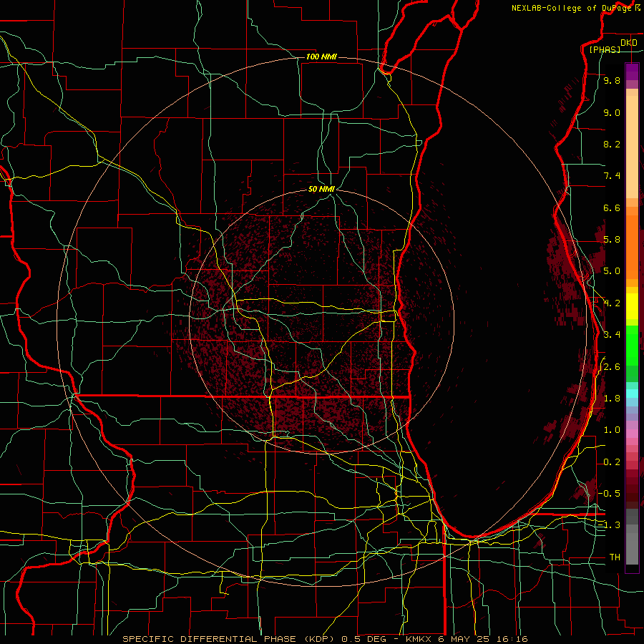Click the [PHAS] units label
644x644 pixels.
tap(605, 49)
